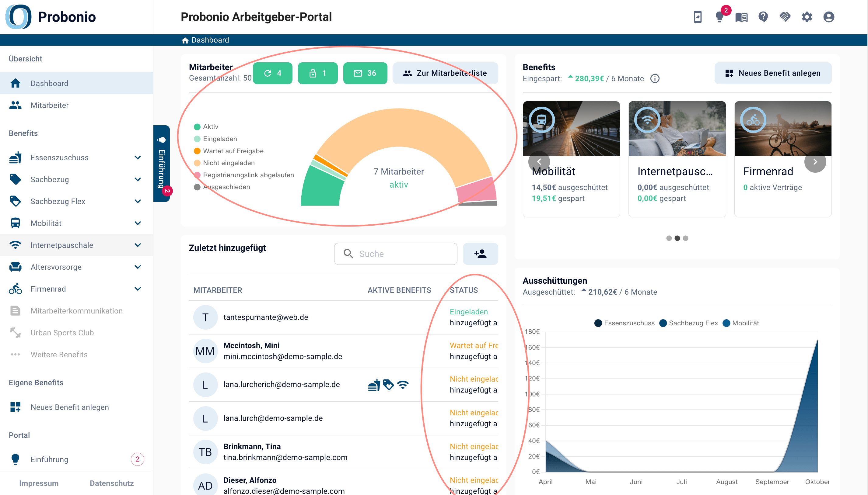Open the mobile app icon in header
868x495 pixels.
pyautogui.click(x=698, y=17)
